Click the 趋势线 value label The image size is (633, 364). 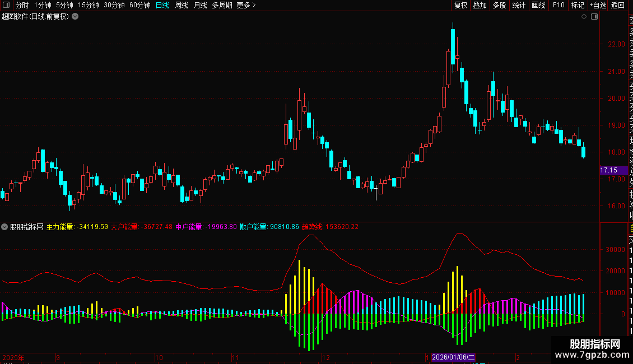(x=331, y=227)
